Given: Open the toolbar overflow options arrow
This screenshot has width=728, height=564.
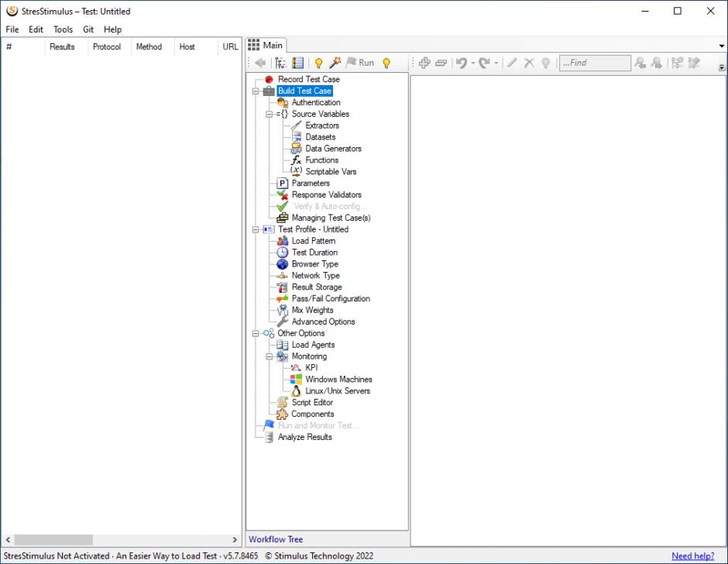Looking at the screenshot, I should point(722,67).
